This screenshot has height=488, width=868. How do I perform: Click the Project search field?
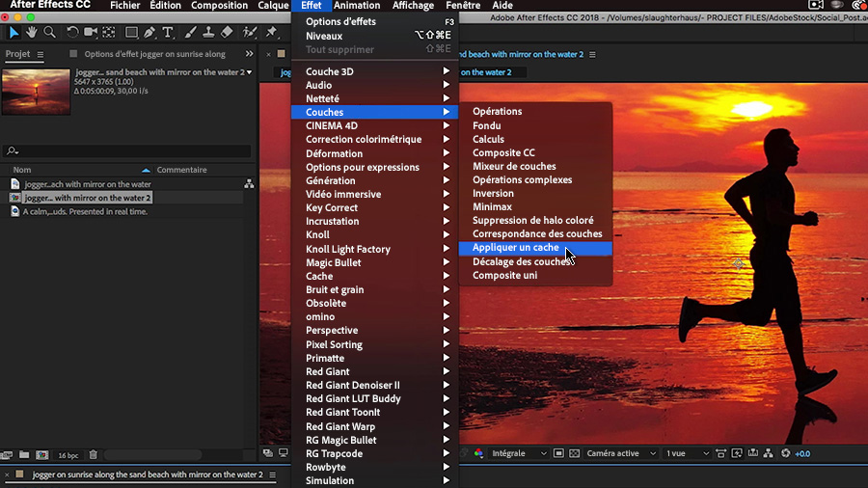(x=131, y=151)
